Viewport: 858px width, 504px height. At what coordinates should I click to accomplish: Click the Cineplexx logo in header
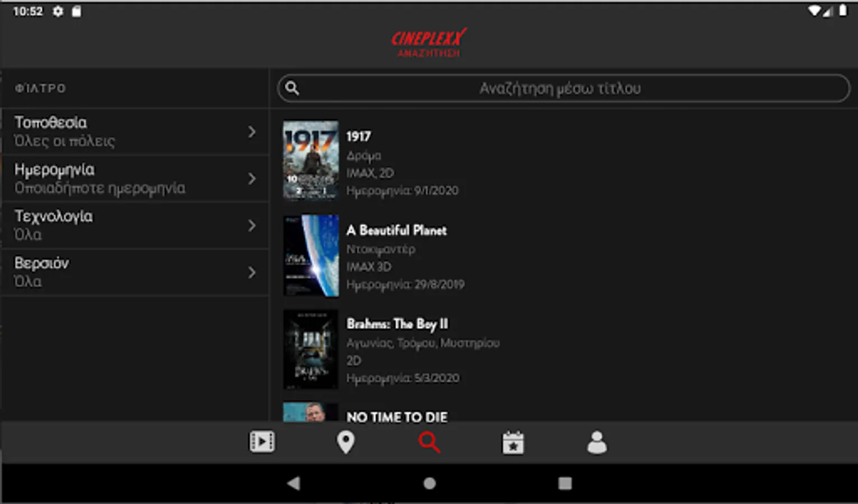[x=429, y=38]
